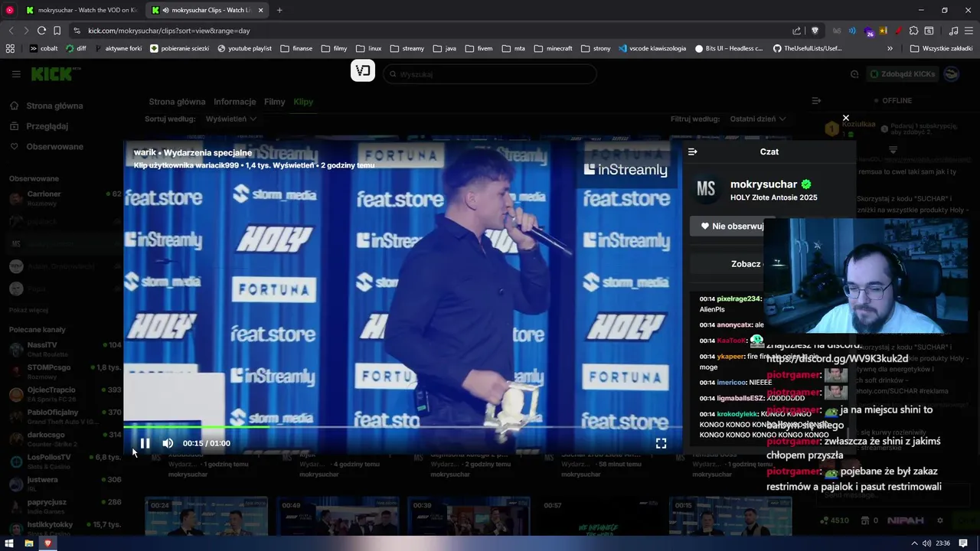
Task: Open a new browser tab
Action: coord(279,10)
